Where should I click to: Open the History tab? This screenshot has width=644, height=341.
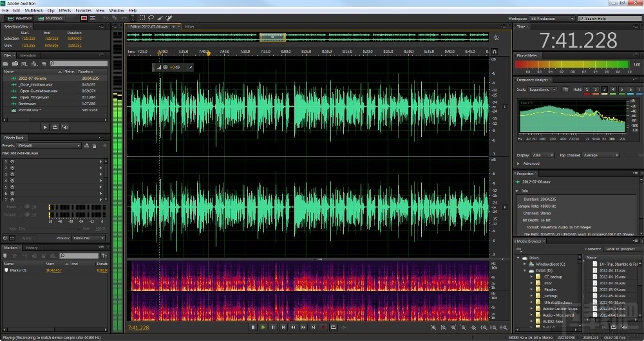coord(32,248)
